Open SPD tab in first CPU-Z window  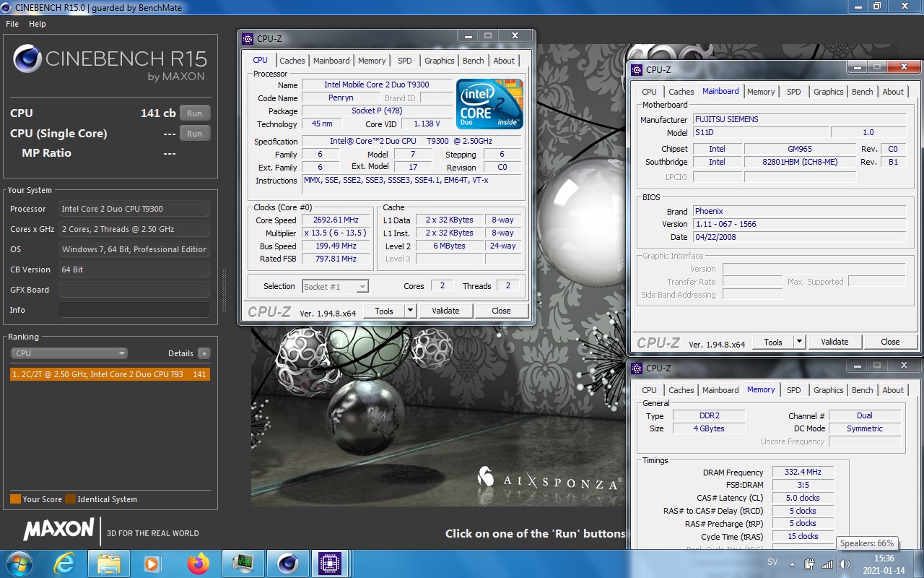[x=405, y=61]
